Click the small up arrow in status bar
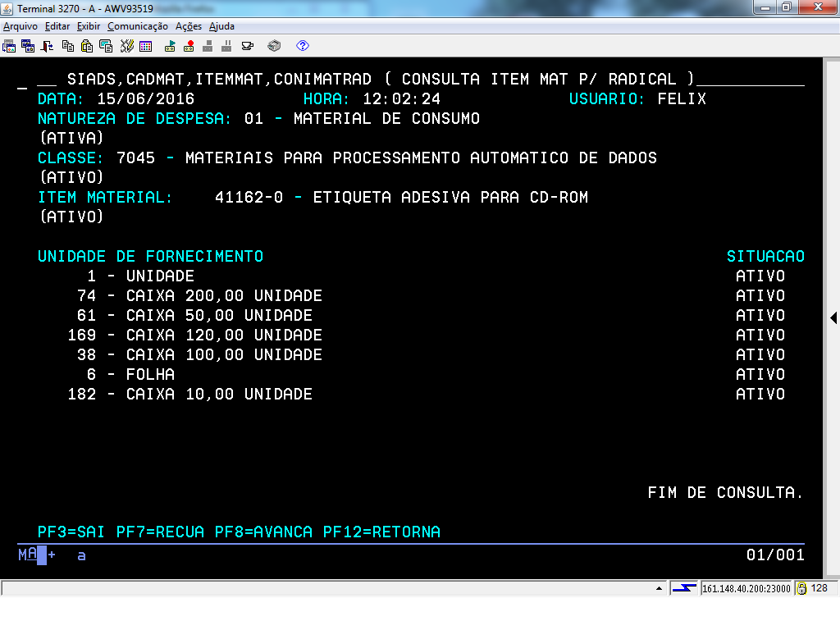840x630 pixels. [x=659, y=589]
